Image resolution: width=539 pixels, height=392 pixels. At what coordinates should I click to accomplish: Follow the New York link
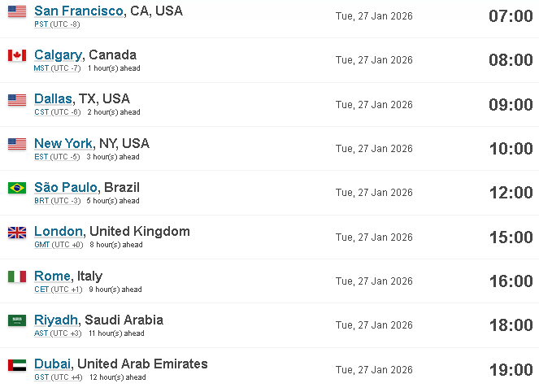click(x=63, y=143)
